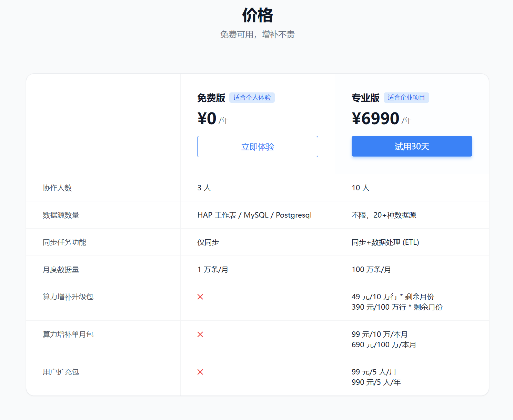The width and height of the screenshot is (513, 420).
Task: Click the 同步任务功能 row label
Action: (x=64, y=242)
